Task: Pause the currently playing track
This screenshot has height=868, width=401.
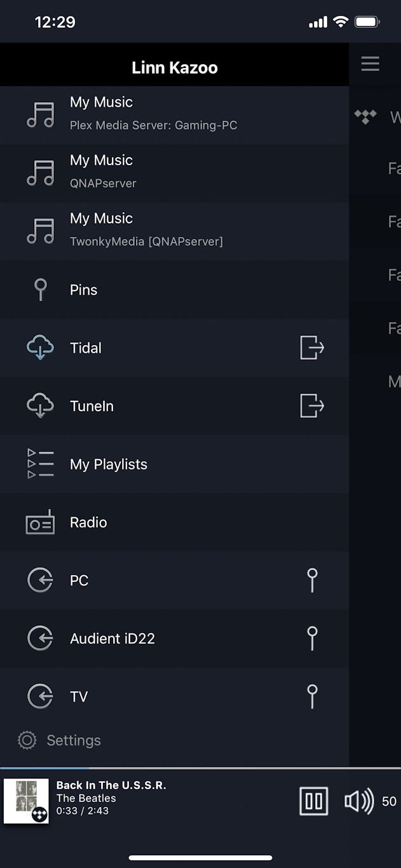Action: point(314,801)
